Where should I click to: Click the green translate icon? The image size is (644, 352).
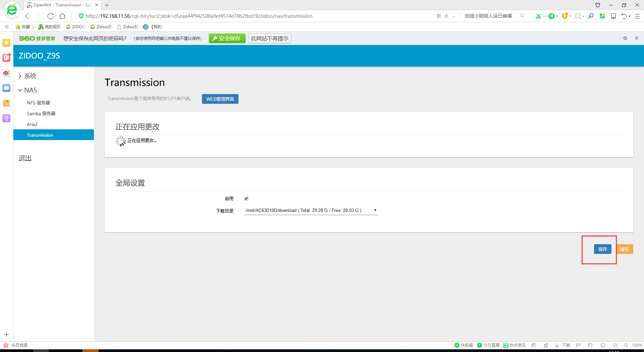pos(551,16)
